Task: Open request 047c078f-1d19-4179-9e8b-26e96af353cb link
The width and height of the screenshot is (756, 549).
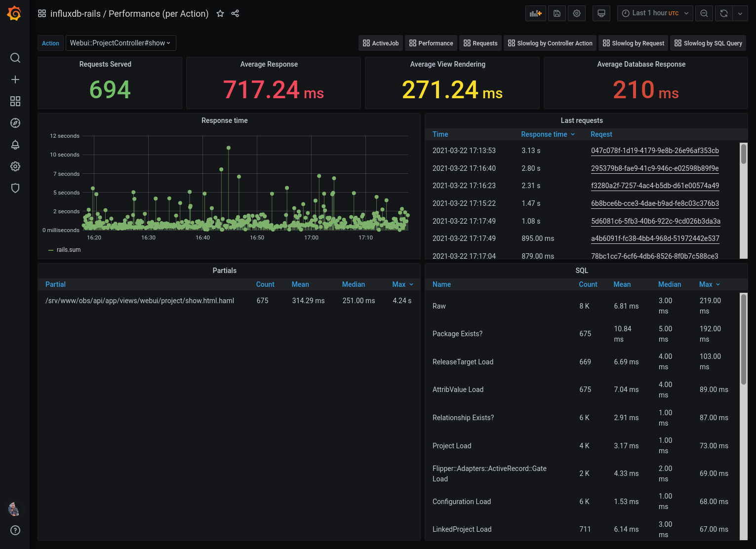Action: pyautogui.click(x=655, y=151)
